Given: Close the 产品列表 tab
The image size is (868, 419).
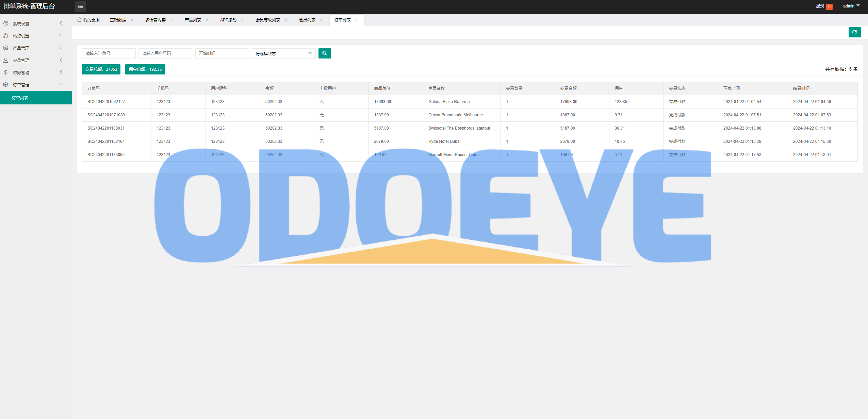Looking at the screenshot, I should 207,20.
